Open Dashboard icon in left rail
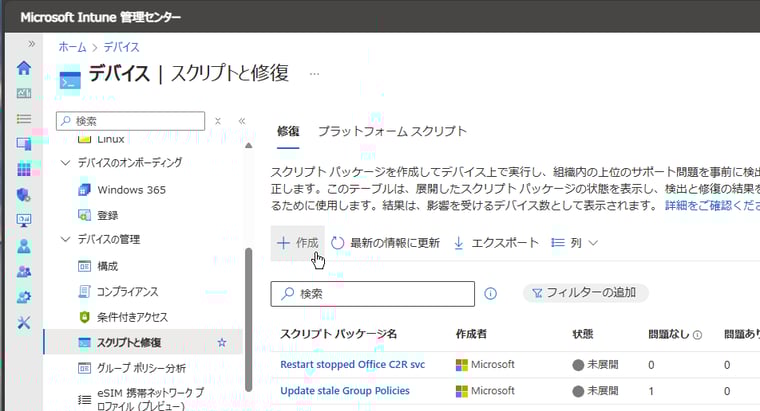760x411 pixels. coord(24,93)
